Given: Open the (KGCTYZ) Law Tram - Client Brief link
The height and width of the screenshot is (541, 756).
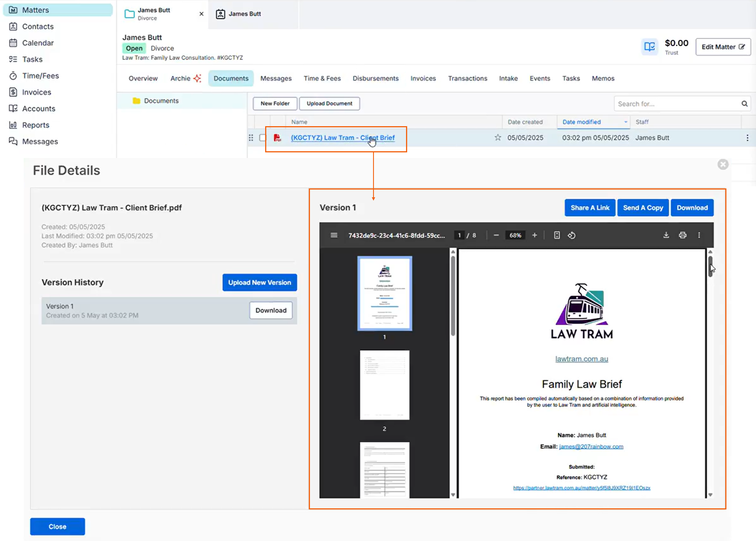Looking at the screenshot, I should coord(343,138).
